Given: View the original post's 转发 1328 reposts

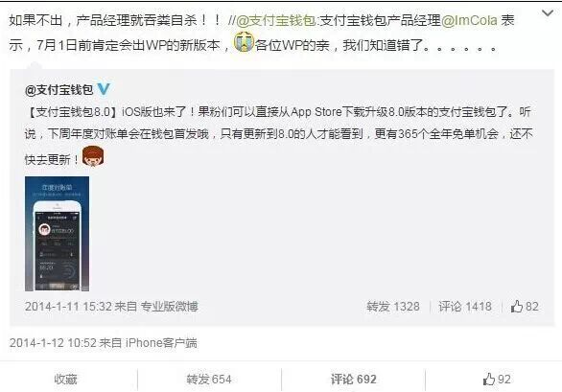Looking at the screenshot, I should (x=393, y=307).
